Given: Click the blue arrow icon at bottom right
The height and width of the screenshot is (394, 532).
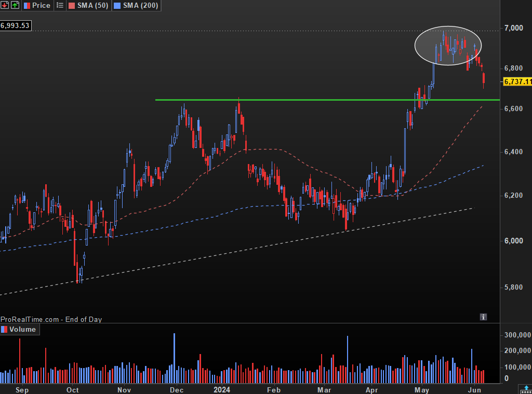Looking at the screenshot, I should [x=526, y=389].
